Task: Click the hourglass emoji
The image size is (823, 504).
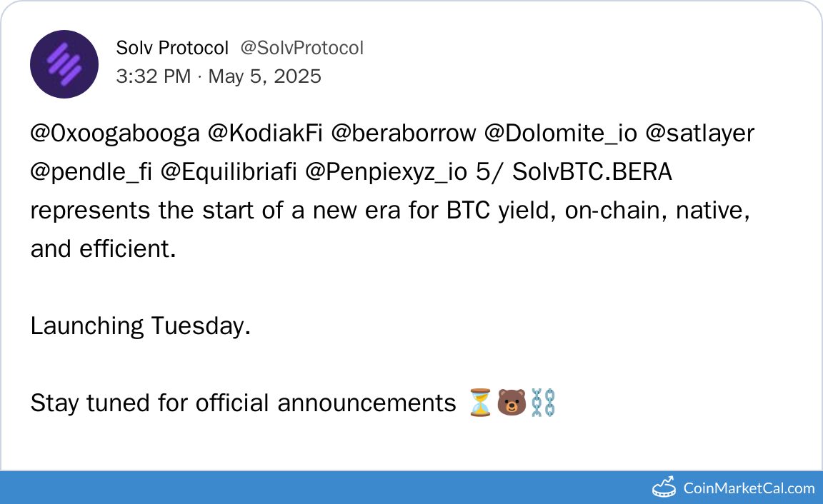Action: (x=479, y=403)
